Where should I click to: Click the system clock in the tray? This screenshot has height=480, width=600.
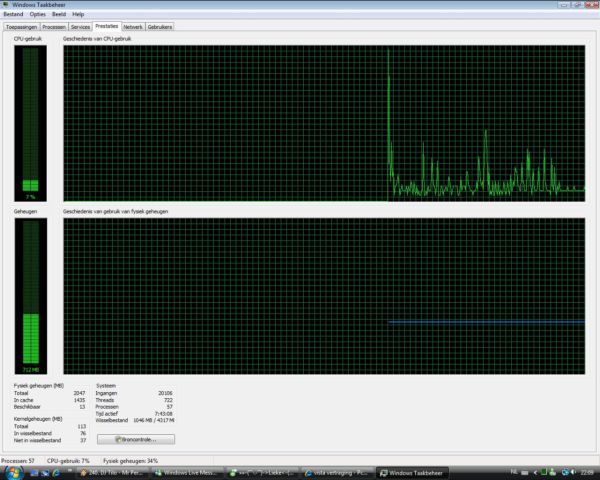[x=587, y=473]
